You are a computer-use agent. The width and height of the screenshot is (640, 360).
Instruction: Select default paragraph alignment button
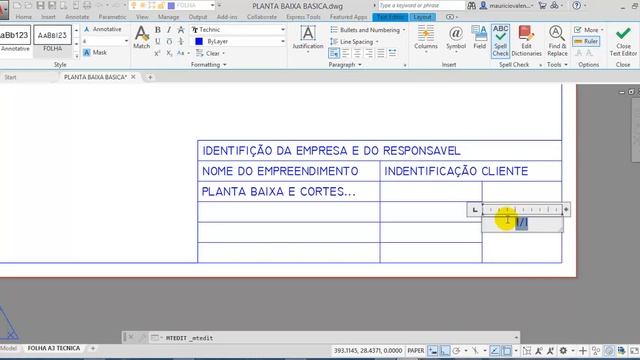coord(334,53)
